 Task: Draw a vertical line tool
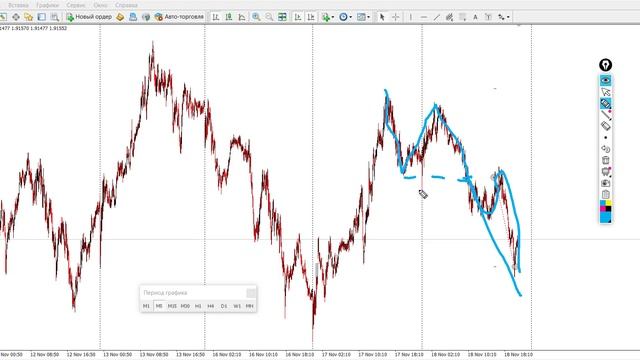[411, 17]
